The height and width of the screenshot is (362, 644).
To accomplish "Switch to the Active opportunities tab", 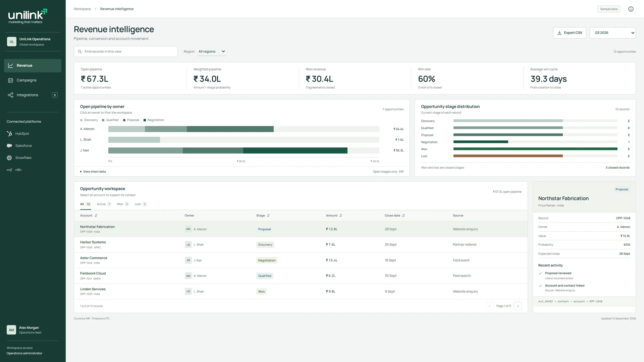I will [104, 204].
